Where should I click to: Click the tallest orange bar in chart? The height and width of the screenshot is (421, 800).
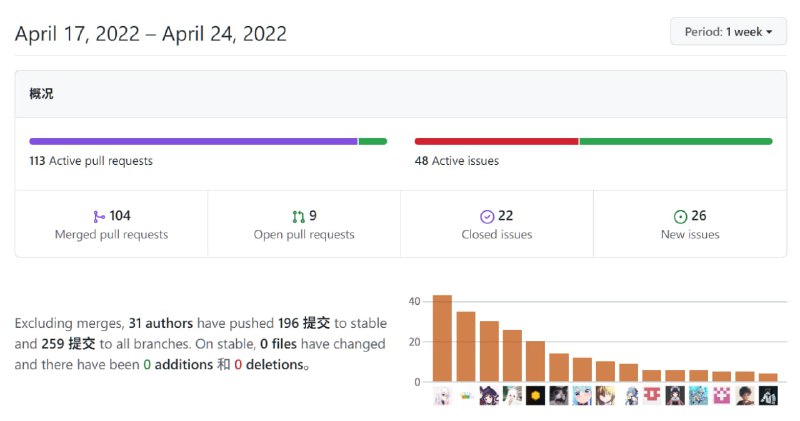tap(442, 338)
